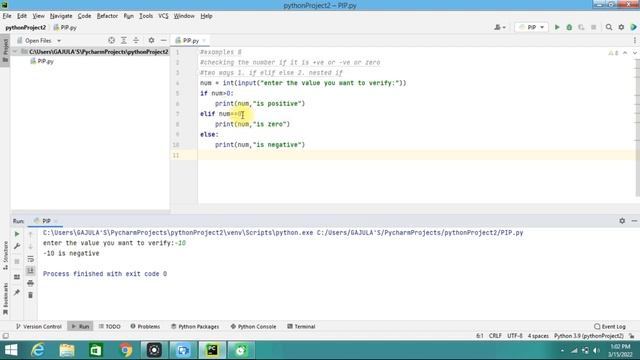Print run output icon
The image size is (640, 360).
coord(31,283)
